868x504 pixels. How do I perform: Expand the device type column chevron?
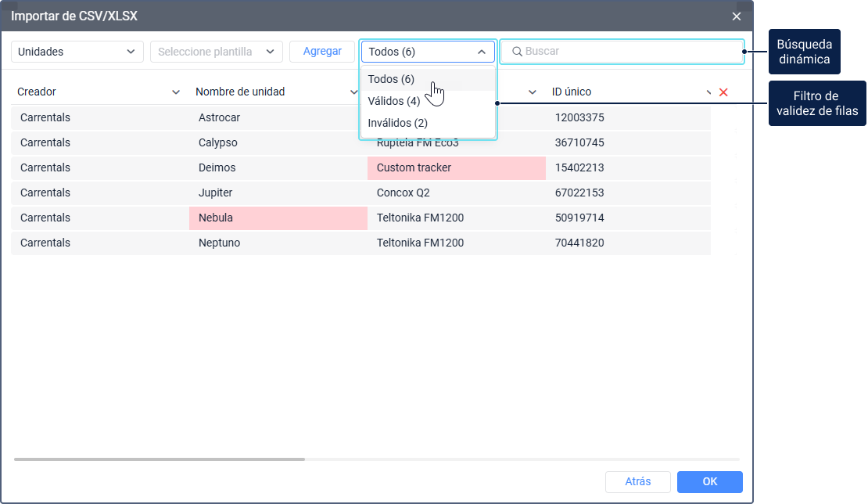(532, 92)
